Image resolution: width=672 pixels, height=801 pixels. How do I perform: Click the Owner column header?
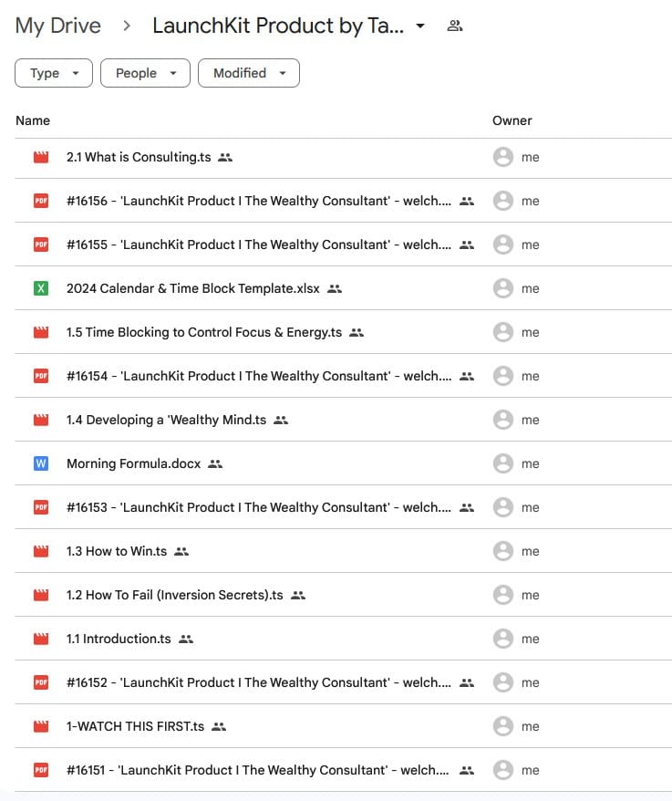[512, 120]
